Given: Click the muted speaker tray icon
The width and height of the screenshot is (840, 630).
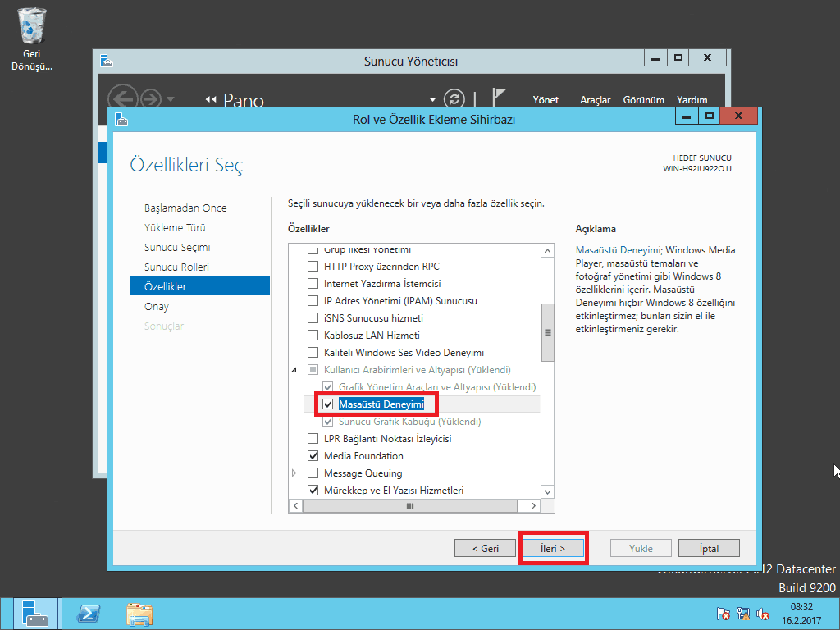Looking at the screenshot, I should [762, 614].
